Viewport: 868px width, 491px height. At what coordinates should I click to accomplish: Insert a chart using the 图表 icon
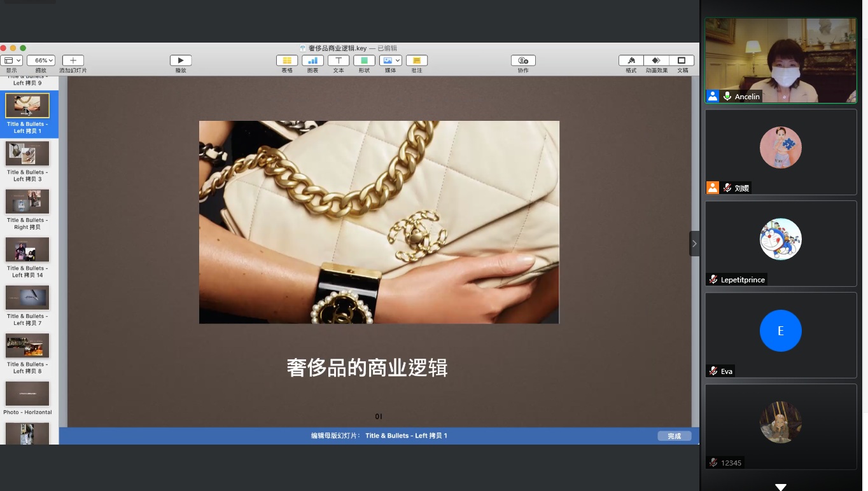pyautogui.click(x=312, y=60)
